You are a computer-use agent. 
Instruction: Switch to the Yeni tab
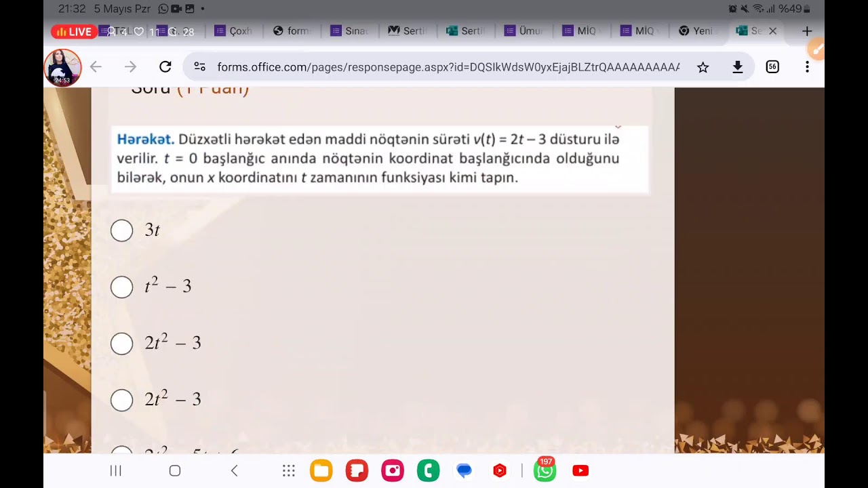[x=697, y=31]
